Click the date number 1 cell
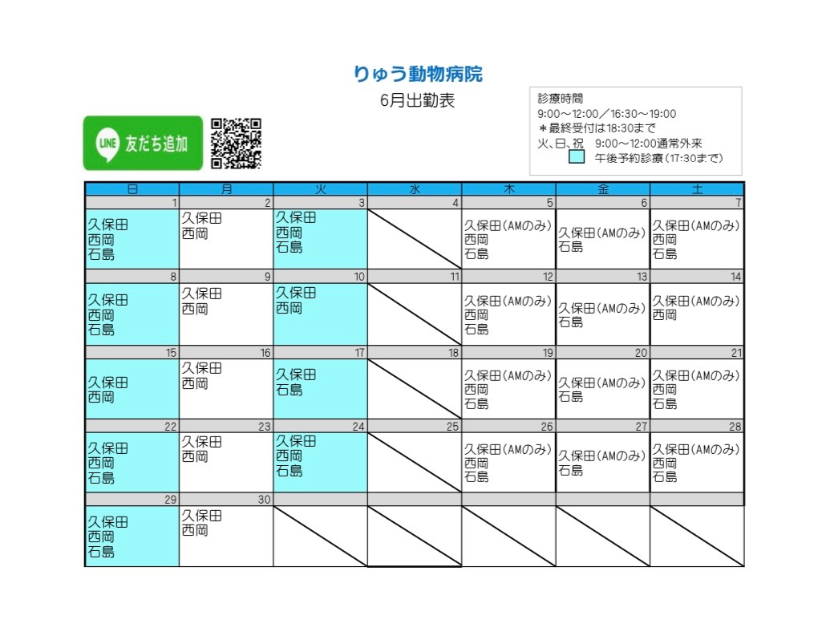The width and height of the screenshot is (822, 644). (x=132, y=202)
